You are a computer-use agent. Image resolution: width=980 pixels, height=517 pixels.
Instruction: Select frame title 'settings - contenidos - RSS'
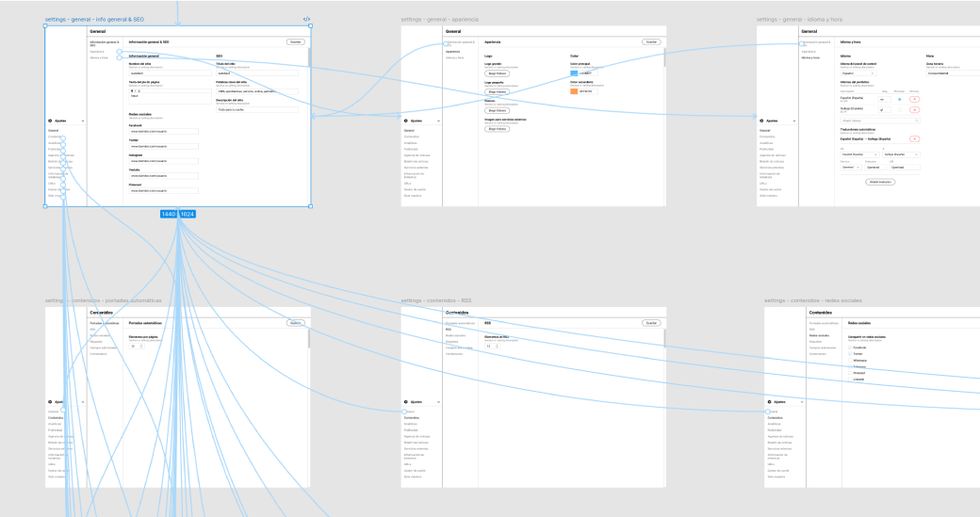437,300
